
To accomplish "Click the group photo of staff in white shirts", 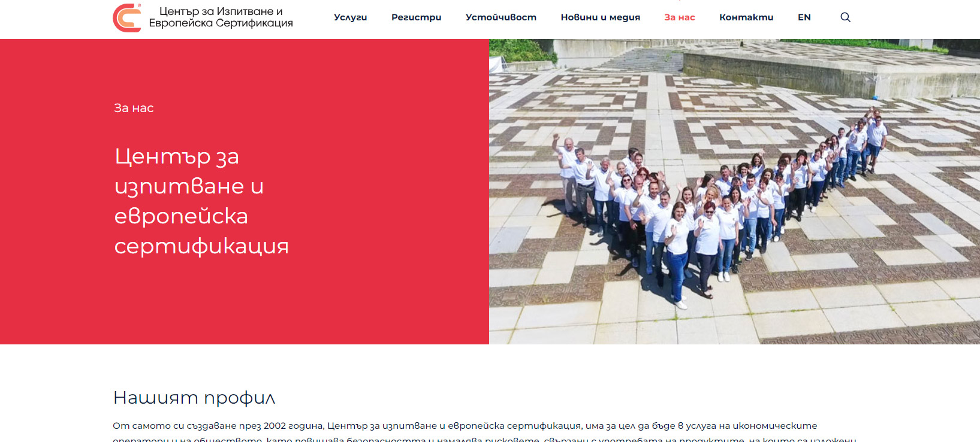I will coord(734,192).
